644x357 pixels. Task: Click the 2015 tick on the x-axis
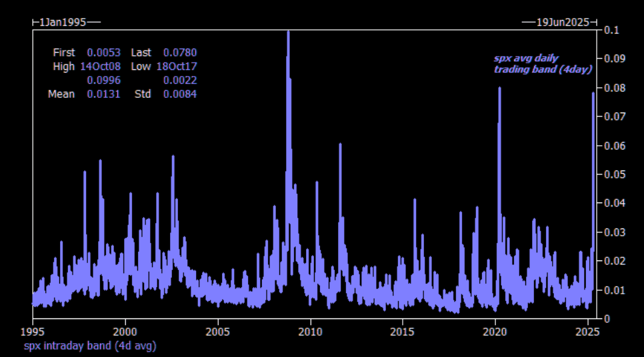coord(402,331)
